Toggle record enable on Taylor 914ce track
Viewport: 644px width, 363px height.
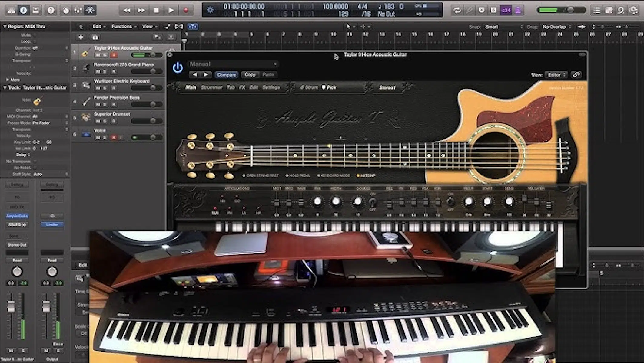click(114, 55)
